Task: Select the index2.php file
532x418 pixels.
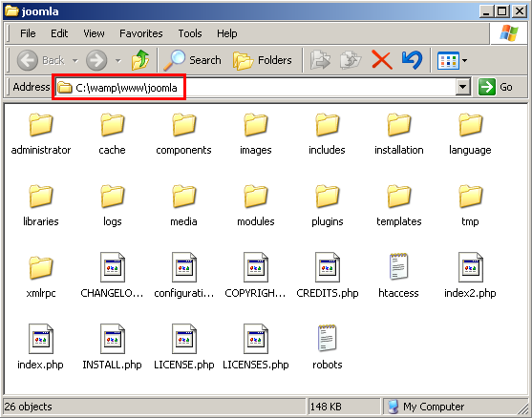Action: (x=470, y=275)
